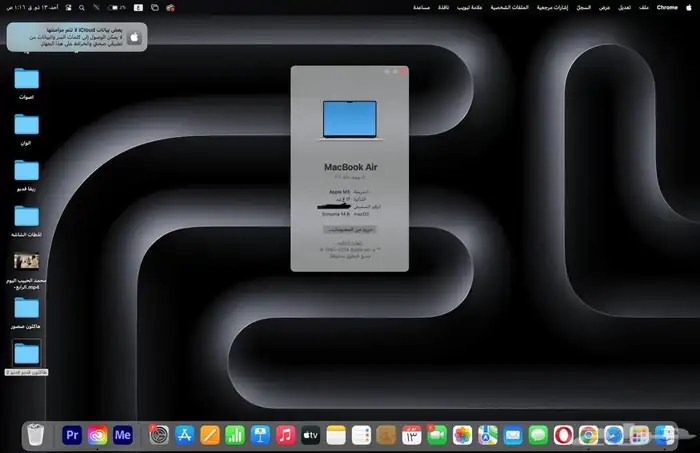700x453 pixels.
Task: Click the More Info button in About This Mac
Action: pos(349,229)
